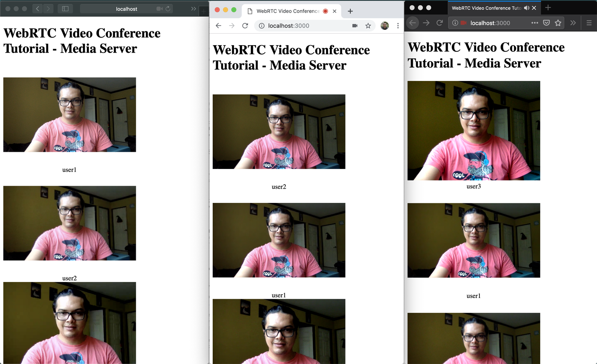Toggle the Safari sidebar button
The image size is (597, 364).
65,9
